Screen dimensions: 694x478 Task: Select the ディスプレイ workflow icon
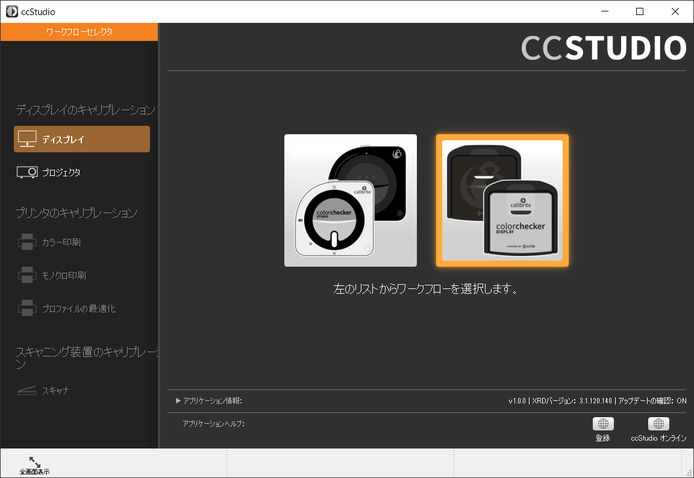(27, 139)
